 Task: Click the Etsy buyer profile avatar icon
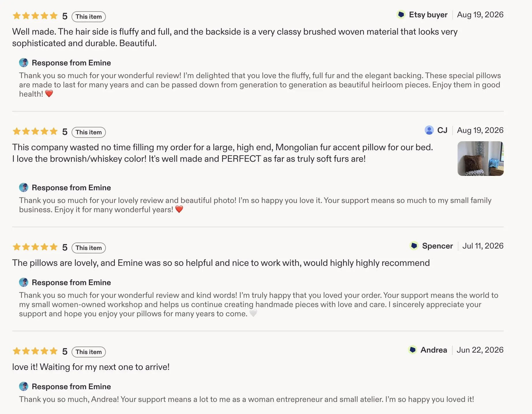(401, 14)
